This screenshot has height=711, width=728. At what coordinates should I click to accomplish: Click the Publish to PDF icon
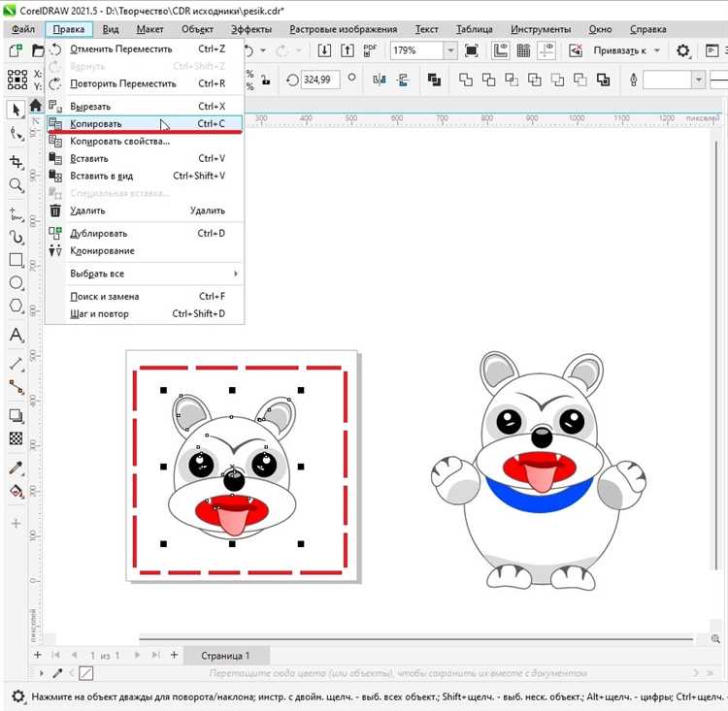pyautogui.click(x=371, y=50)
